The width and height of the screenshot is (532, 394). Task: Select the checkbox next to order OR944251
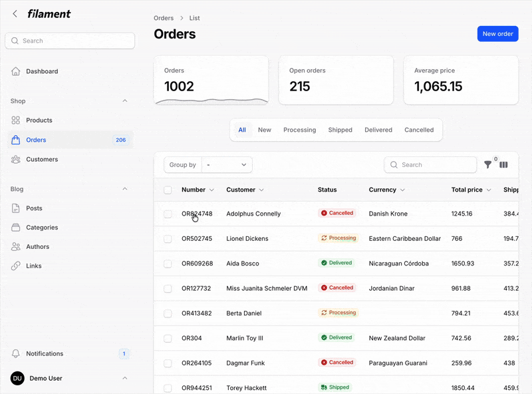point(168,387)
